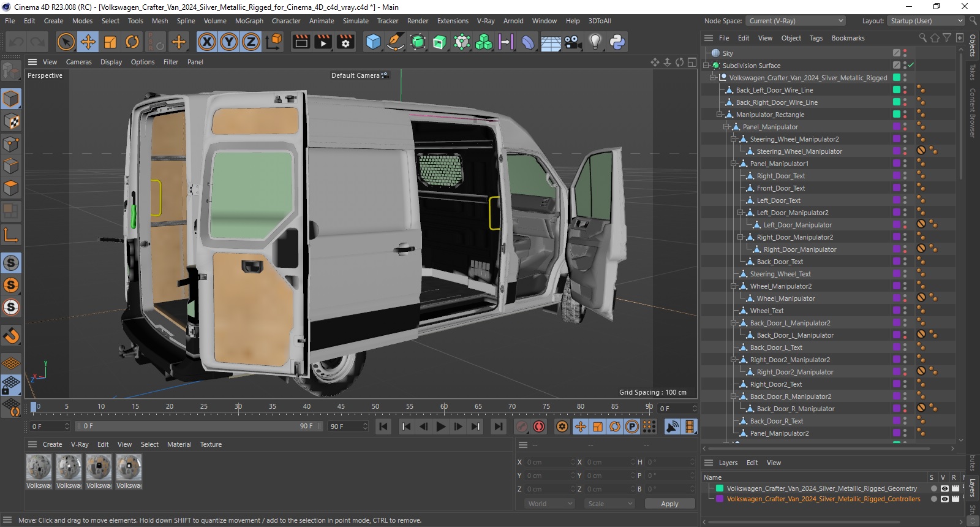Enable the first Snap S icon
This screenshot has height=527, width=980.
point(11,263)
